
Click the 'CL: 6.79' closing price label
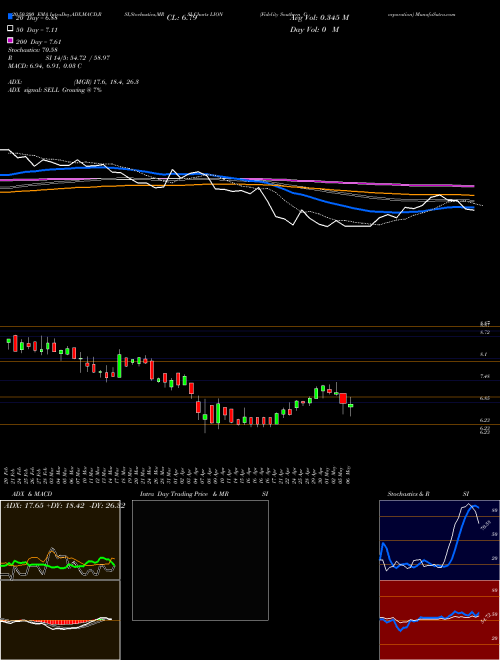click(x=182, y=18)
